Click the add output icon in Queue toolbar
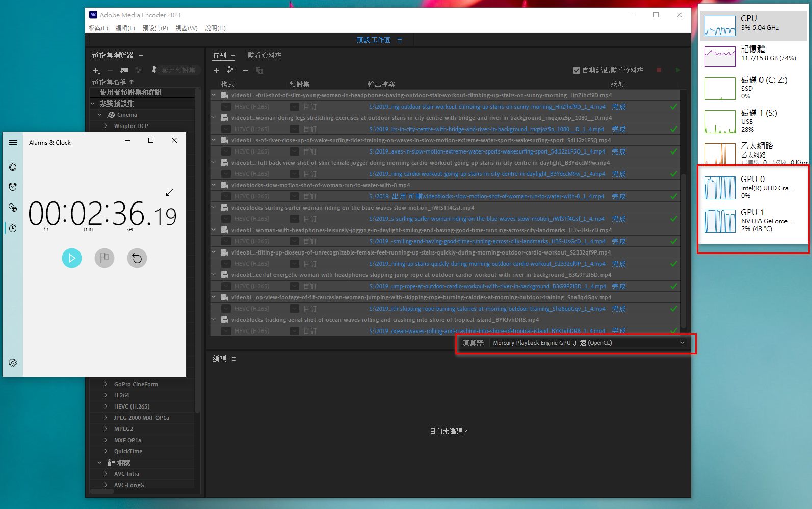812x509 pixels. (x=231, y=70)
